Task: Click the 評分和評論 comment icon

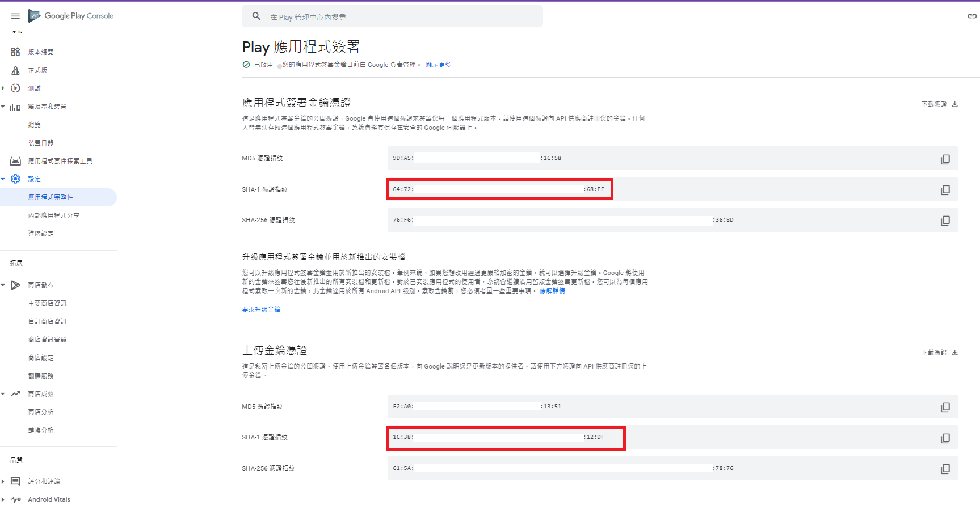Action: click(16, 481)
